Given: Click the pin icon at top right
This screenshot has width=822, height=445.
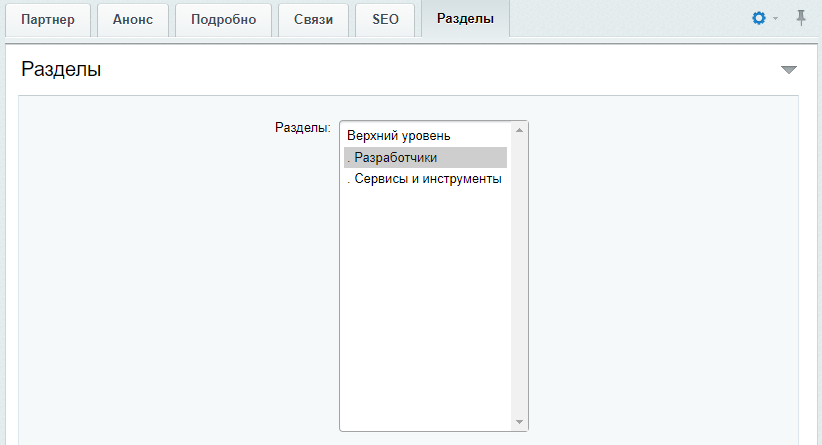Looking at the screenshot, I should pos(801,18).
